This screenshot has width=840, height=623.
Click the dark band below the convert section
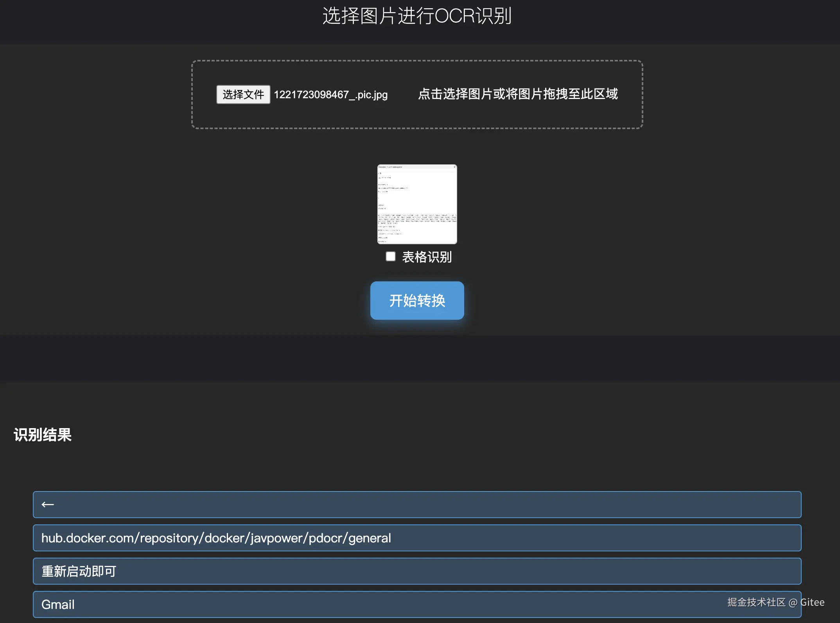(x=417, y=358)
